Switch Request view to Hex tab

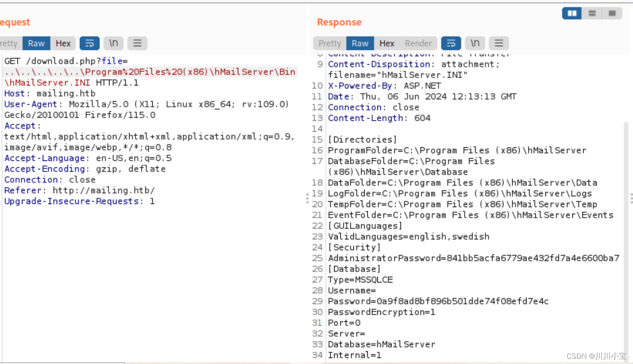click(63, 43)
